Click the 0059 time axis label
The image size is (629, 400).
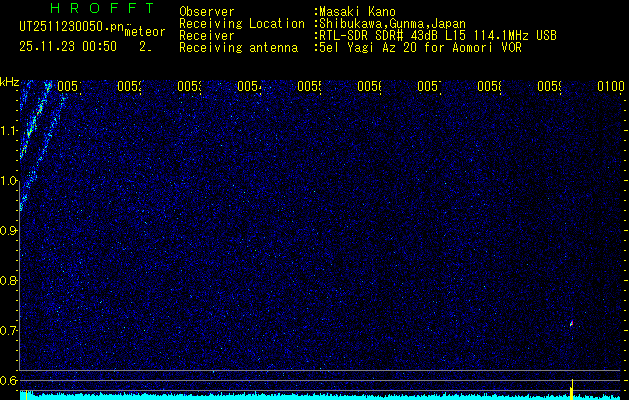point(549,86)
